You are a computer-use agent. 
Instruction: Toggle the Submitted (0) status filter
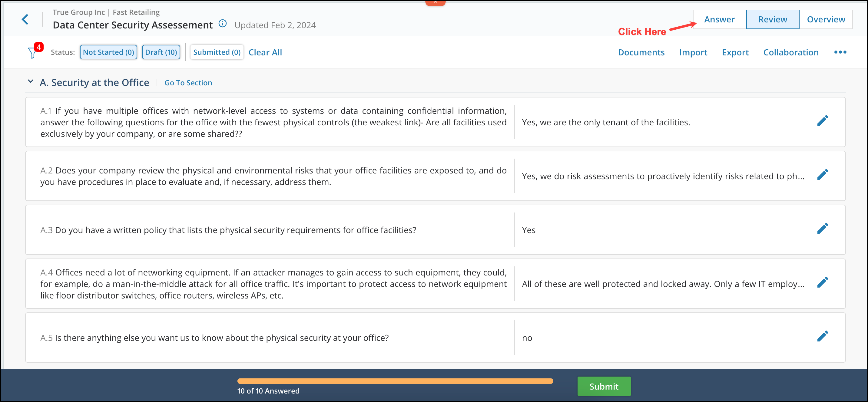pyautogui.click(x=217, y=52)
